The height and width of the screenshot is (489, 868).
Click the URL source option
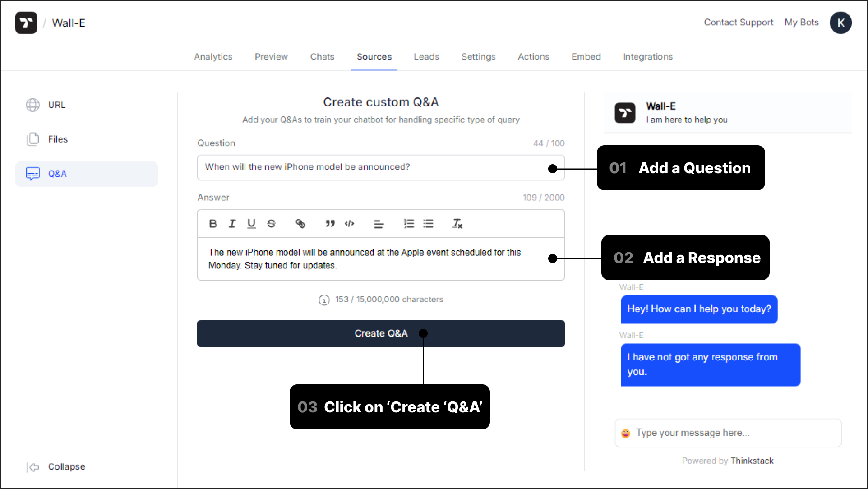(56, 105)
